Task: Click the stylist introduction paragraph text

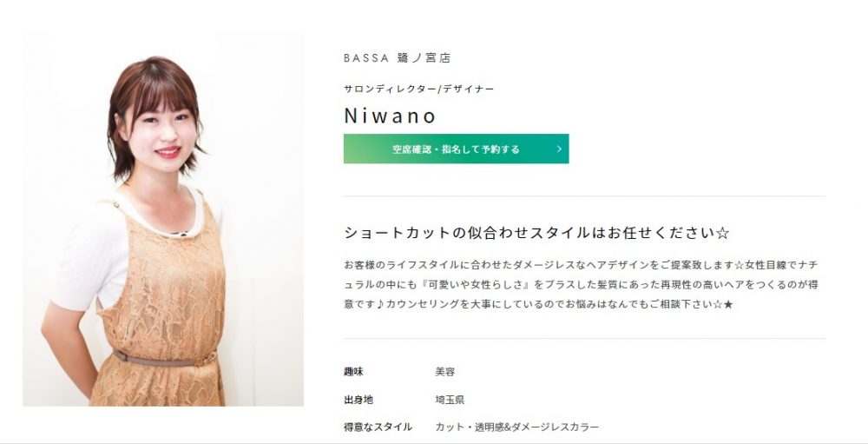Action: [x=581, y=284]
